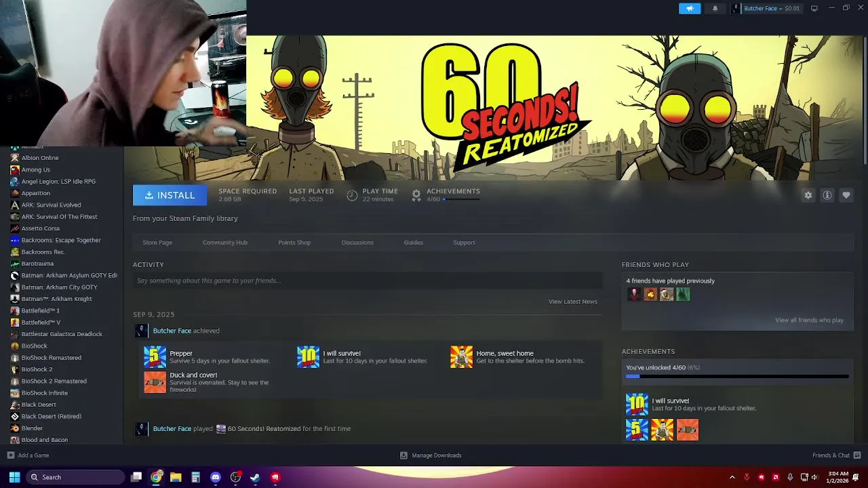Click the achievements progress bar in sidebar

pos(737,376)
